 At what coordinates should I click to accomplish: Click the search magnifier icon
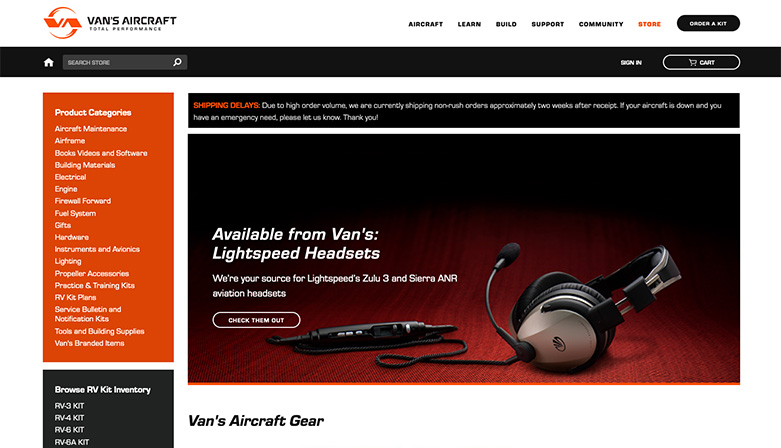(x=177, y=62)
